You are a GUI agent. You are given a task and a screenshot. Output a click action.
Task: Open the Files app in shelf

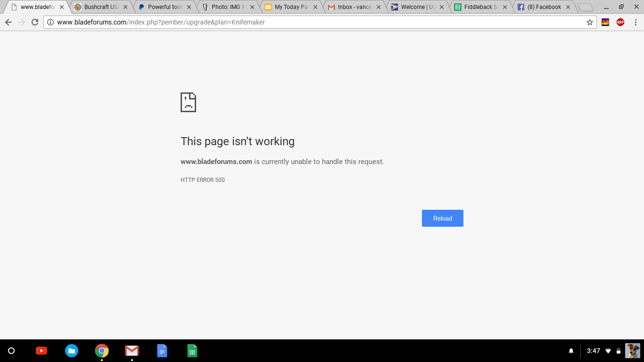click(x=72, y=351)
